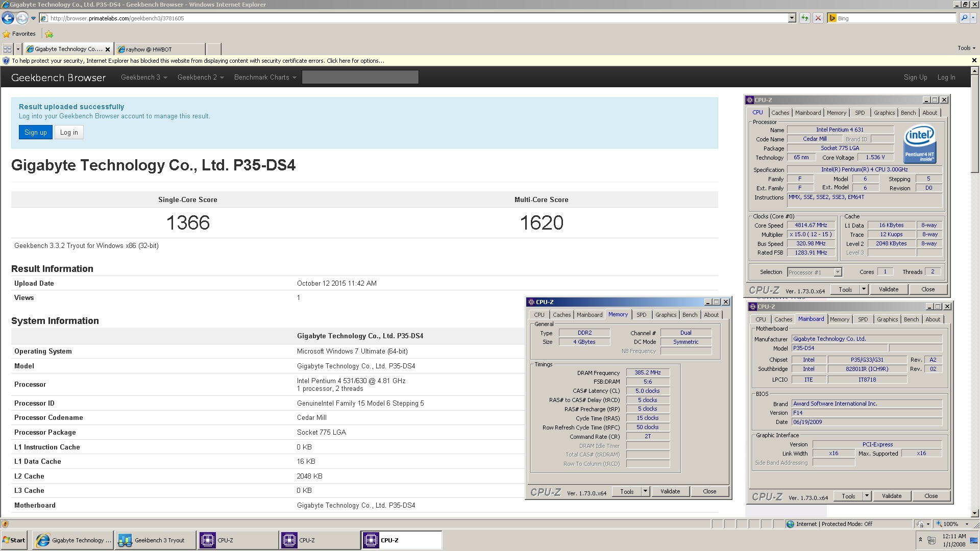
Task: Open the search provider dropdown arrow
Action: pos(973,18)
